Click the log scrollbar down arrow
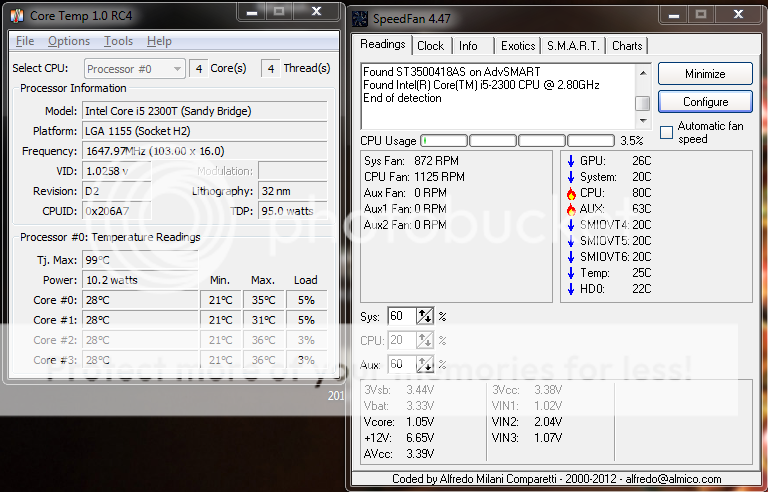Viewport: 768px width, 492px height. 643,121
